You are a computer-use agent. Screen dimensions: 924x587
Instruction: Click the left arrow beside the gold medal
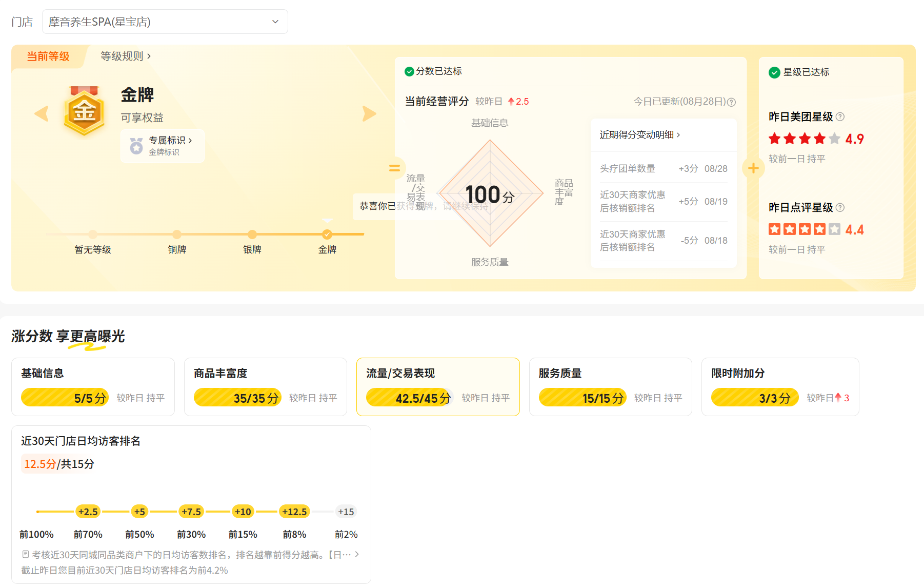(x=42, y=113)
